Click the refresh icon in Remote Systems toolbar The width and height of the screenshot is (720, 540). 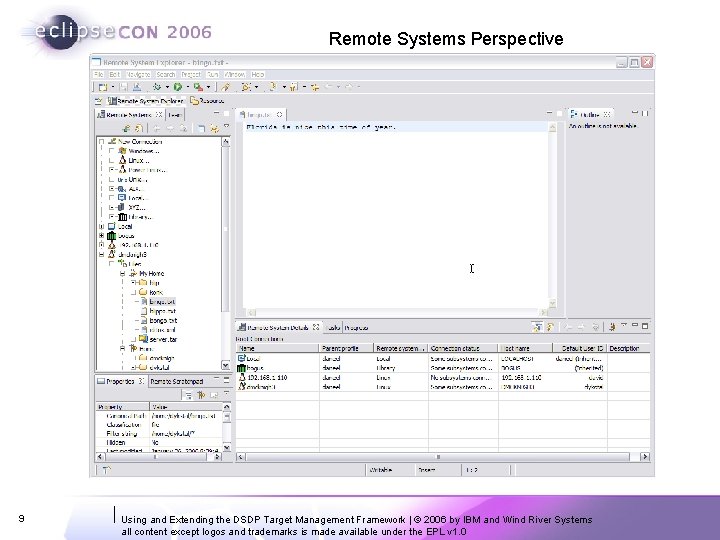138,129
